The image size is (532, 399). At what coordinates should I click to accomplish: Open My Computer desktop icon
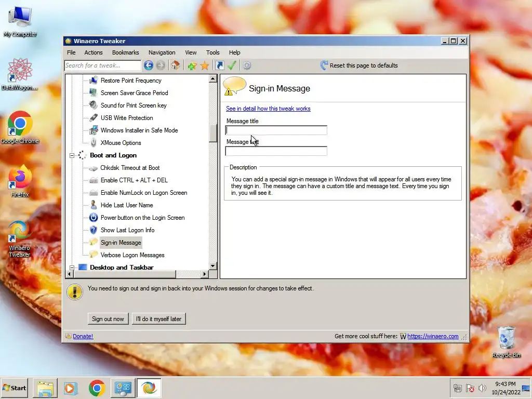(x=20, y=21)
